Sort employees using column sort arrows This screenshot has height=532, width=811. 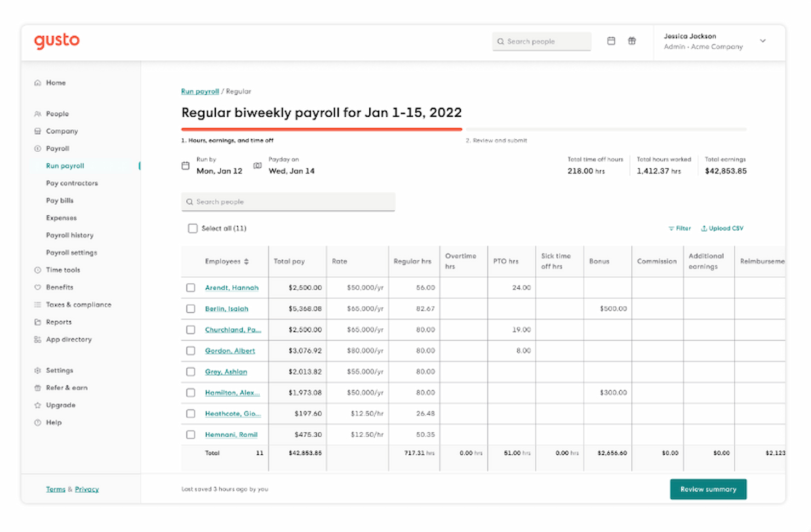tap(247, 261)
